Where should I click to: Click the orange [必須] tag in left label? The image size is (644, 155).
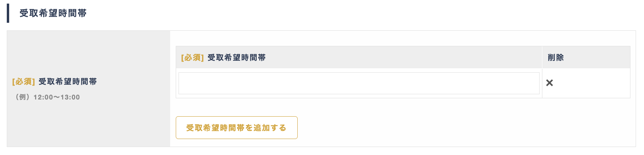tap(24, 81)
